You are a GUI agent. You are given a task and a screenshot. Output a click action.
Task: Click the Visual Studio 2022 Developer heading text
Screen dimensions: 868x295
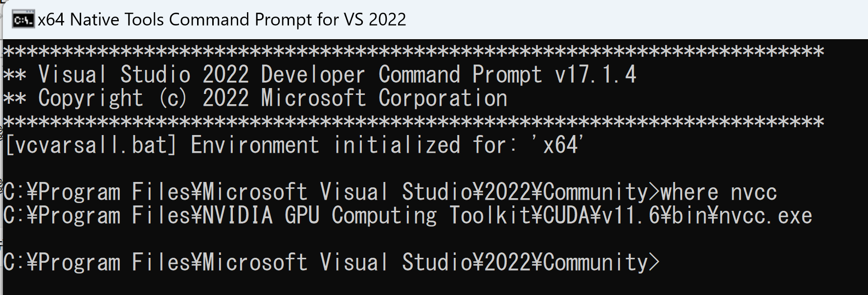tap(202, 75)
